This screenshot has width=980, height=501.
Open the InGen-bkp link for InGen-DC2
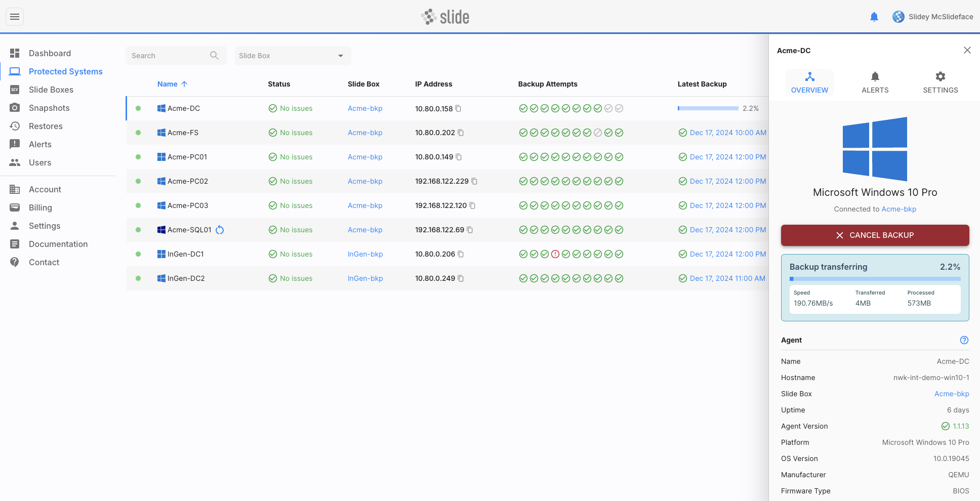point(365,278)
